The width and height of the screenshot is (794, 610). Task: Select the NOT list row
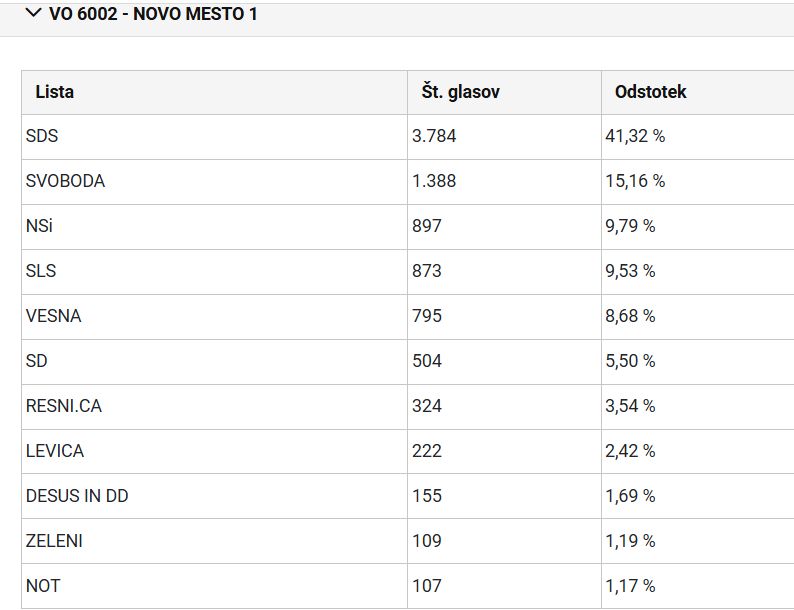coord(408,586)
